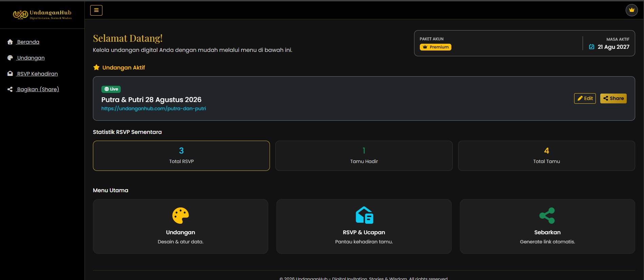The width and height of the screenshot is (644, 280).
Task: Open the Sebarkan card title
Action: 547,232
